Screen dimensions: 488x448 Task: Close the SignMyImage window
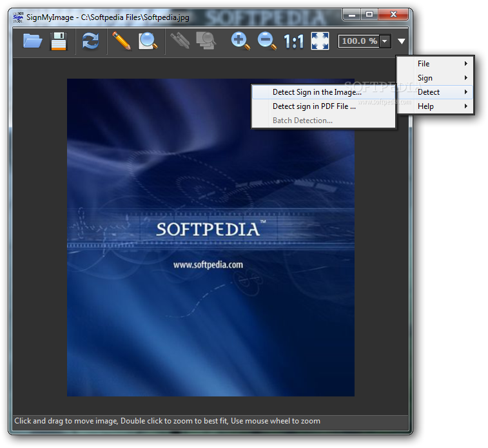click(393, 14)
